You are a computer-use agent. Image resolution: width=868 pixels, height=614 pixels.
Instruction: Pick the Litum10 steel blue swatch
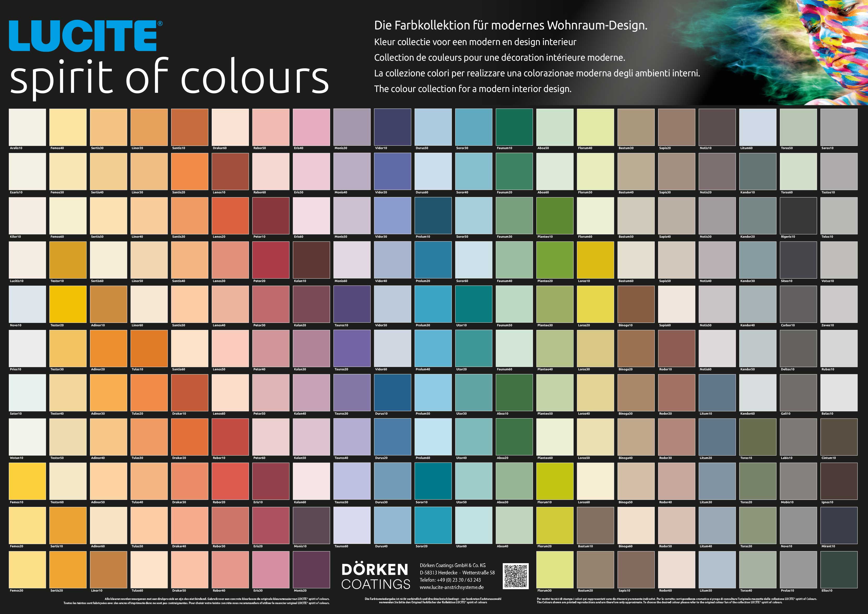point(717,392)
